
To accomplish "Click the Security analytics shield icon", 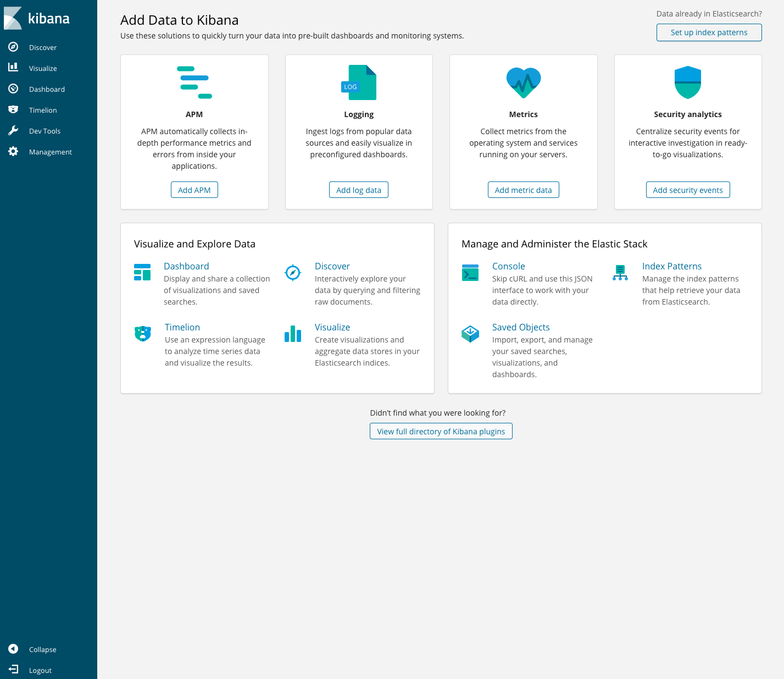I will pos(688,82).
